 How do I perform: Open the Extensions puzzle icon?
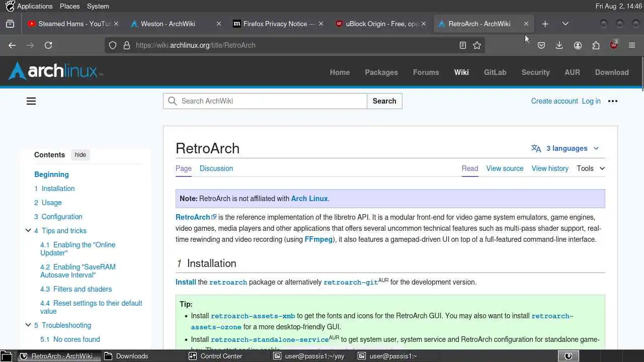pos(596,45)
